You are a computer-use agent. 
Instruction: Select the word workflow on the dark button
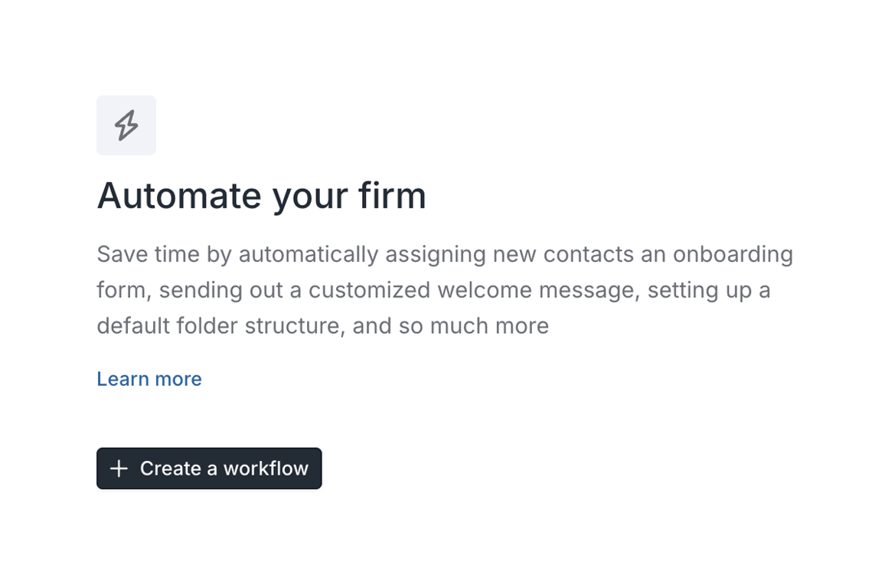pyautogui.click(x=266, y=469)
